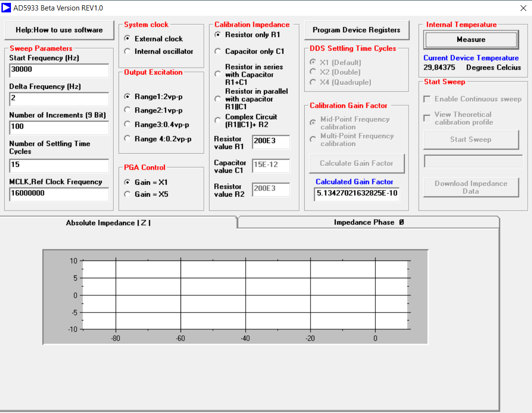Click the Start Sweep button
The image size is (532, 413).
coord(471,140)
